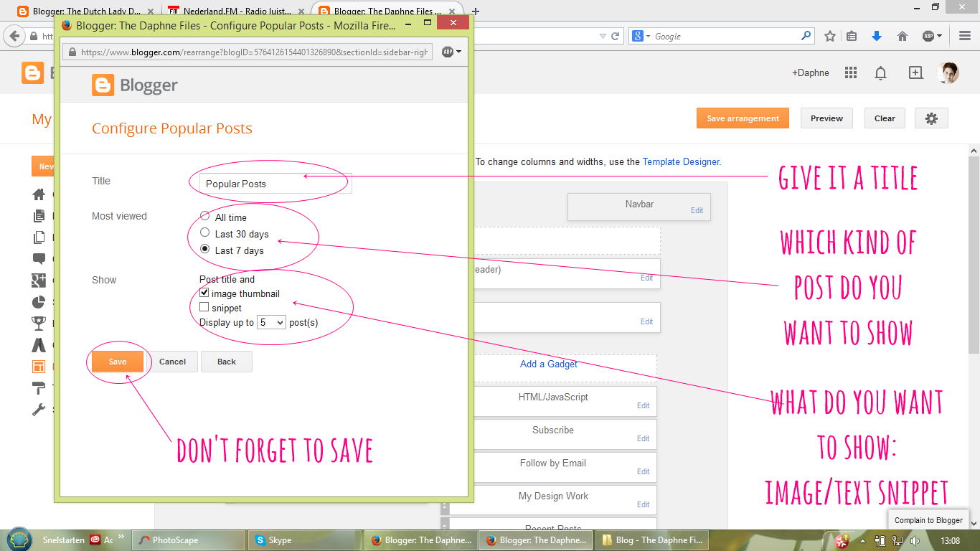The height and width of the screenshot is (551, 980).
Task: Click the Popular Posts title input field
Action: (x=275, y=184)
